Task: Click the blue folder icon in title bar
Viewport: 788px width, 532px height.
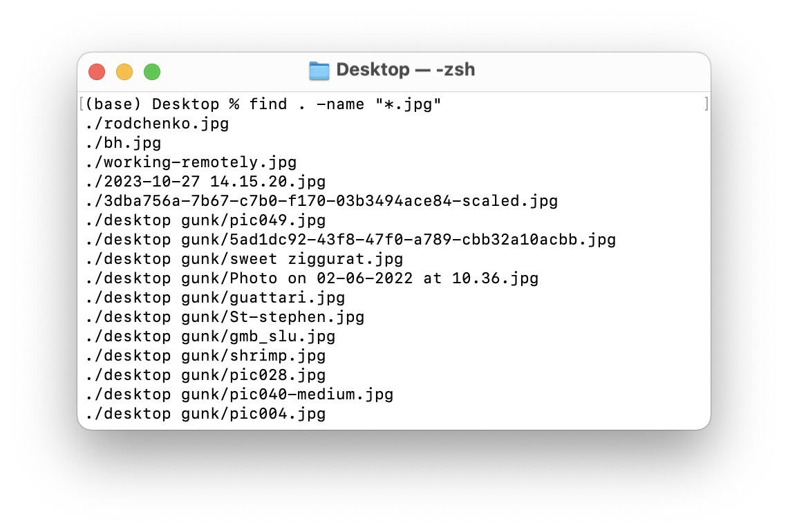Action: pos(319,70)
